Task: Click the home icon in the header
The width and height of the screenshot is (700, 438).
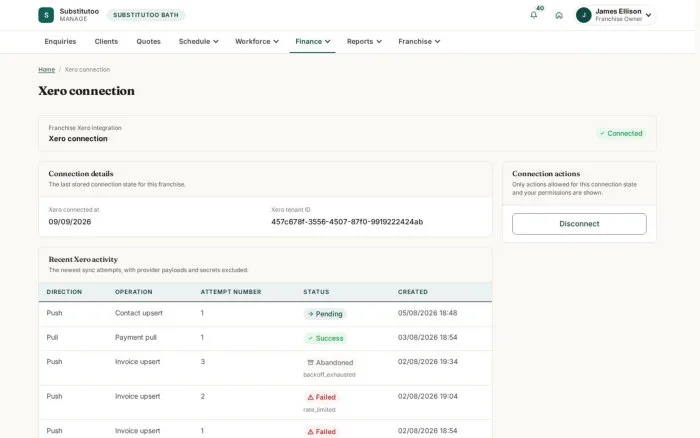Action: pos(559,15)
